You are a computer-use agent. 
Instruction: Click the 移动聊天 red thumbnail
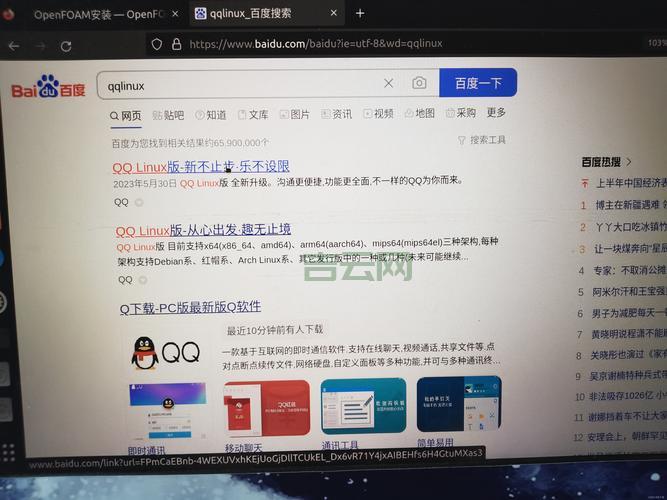(267, 408)
